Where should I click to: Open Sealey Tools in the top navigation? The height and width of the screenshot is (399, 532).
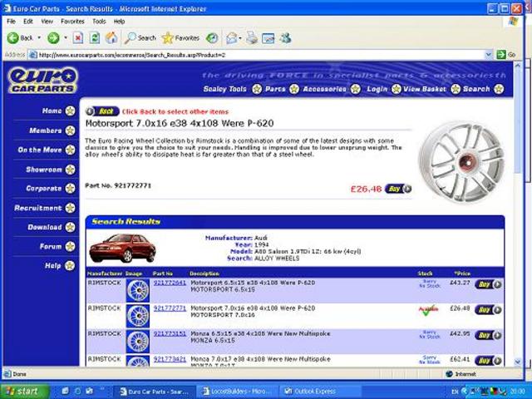coord(233,89)
